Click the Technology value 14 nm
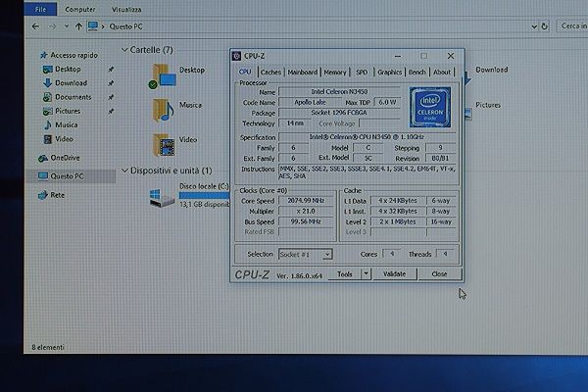Viewport: 588px width, 392px height. point(295,123)
